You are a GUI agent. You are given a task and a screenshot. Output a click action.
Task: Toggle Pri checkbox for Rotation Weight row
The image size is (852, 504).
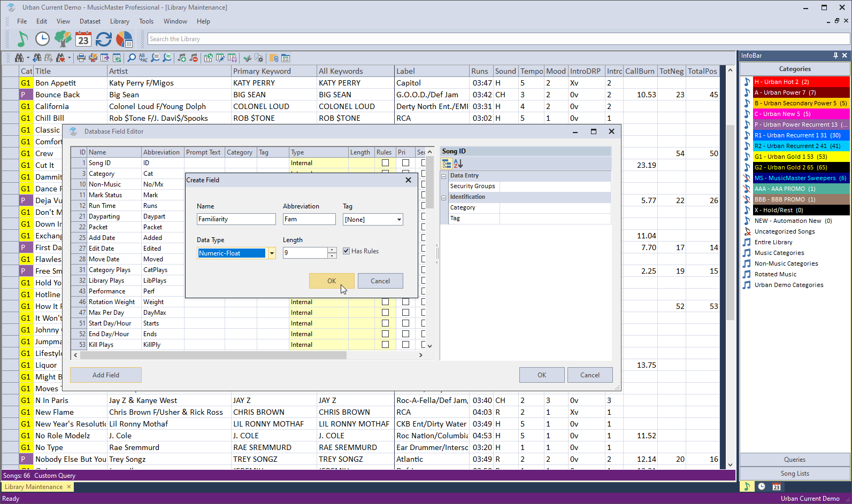click(405, 302)
